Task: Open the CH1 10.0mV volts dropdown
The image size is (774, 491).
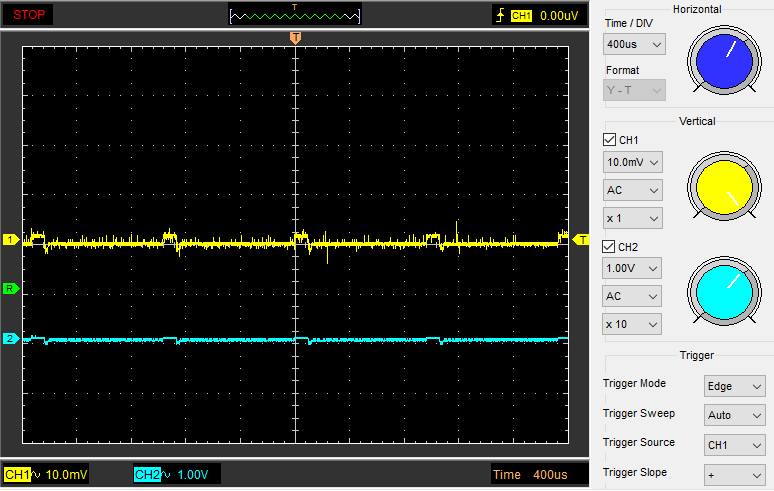Action: pos(633,162)
